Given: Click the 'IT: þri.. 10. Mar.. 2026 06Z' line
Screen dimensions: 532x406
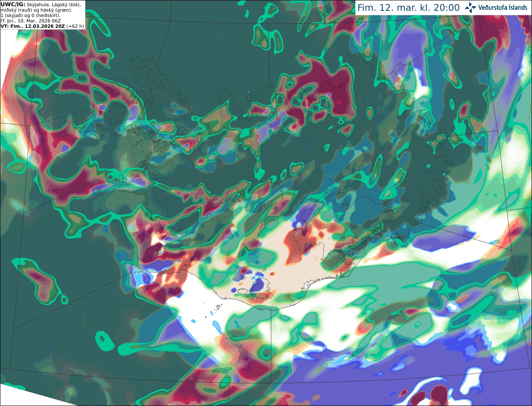Looking at the screenshot, I should [x=31, y=21].
